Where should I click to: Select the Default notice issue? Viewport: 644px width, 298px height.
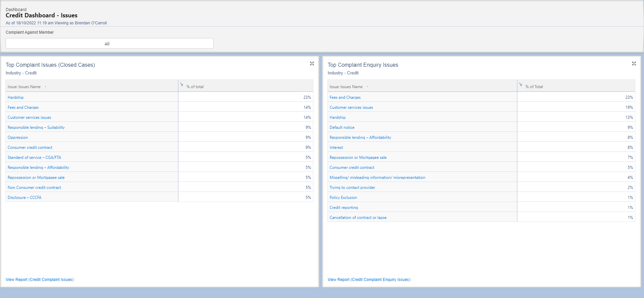pos(342,127)
